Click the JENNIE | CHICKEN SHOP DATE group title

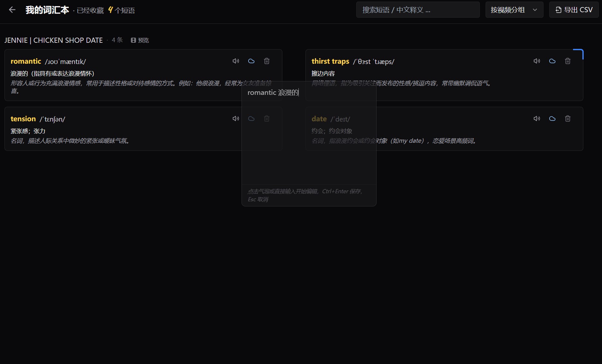[54, 40]
